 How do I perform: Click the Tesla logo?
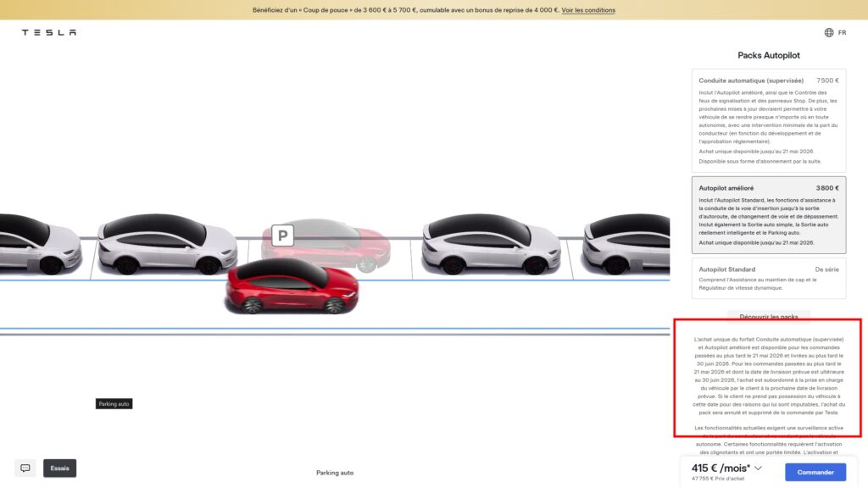(48, 33)
